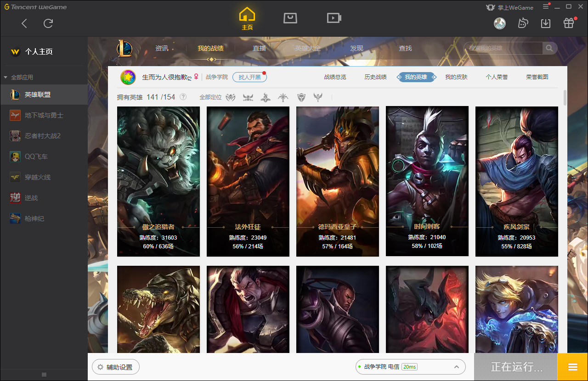Filter heroes by the first role icon

231,97
